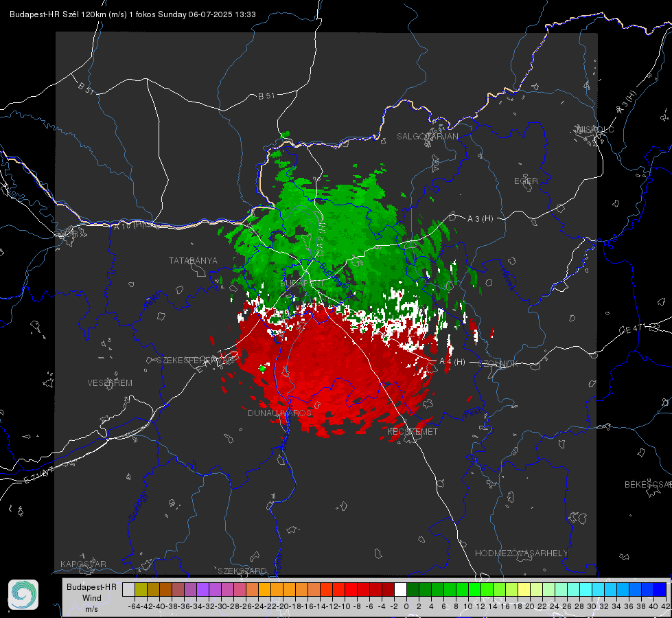
Task: Select the 'DUNAÚJVÁROS' city label
Action: coord(279,413)
